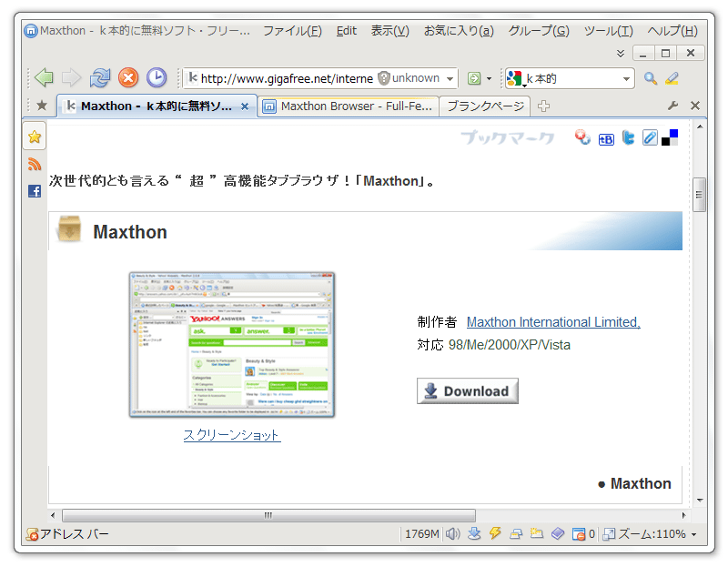This screenshot has width=728, height=567.
Task: Click the vertical scrollbar thumb
Action: (699, 195)
